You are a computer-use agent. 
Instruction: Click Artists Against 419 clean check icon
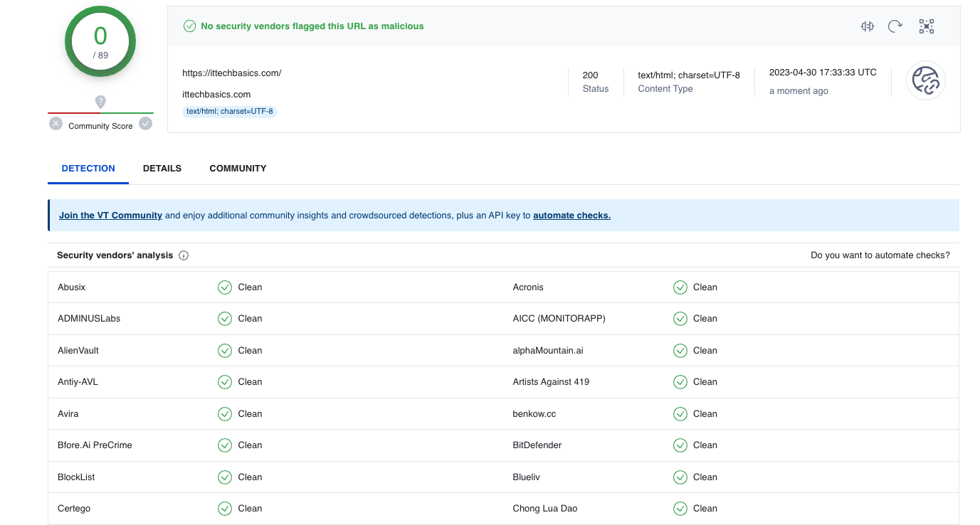click(x=680, y=382)
